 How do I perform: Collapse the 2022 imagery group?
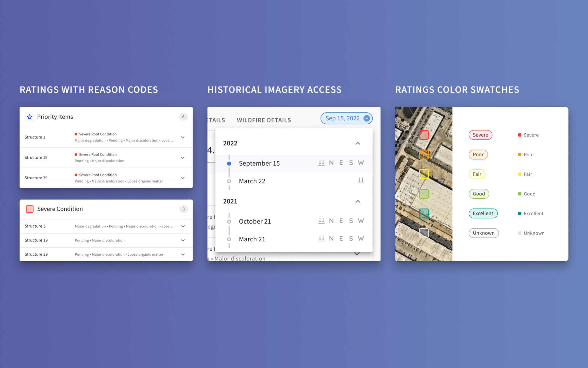(358, 143)
